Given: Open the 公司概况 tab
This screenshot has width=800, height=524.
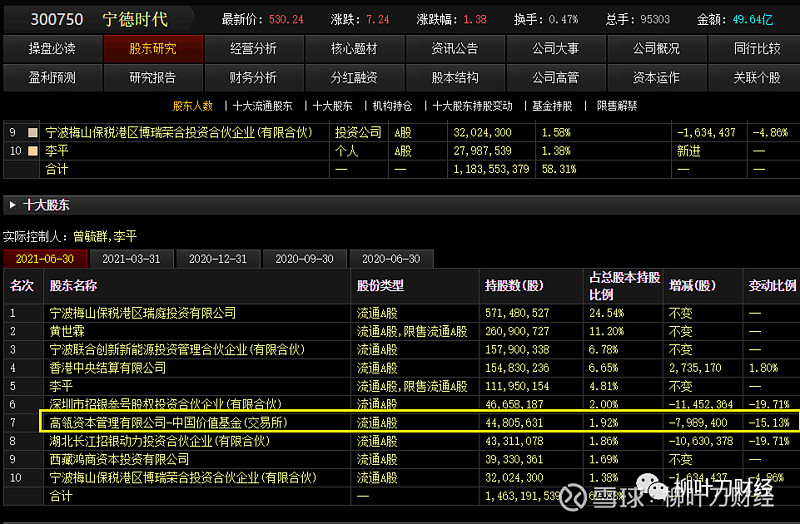Looking at the screenshot, I should (x=656, y=48).
